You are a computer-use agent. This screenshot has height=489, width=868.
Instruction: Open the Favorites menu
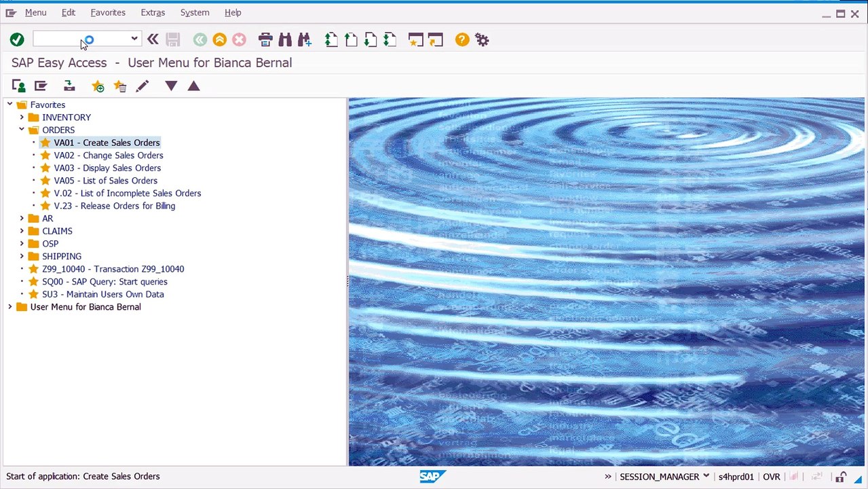tap(108, 13)
